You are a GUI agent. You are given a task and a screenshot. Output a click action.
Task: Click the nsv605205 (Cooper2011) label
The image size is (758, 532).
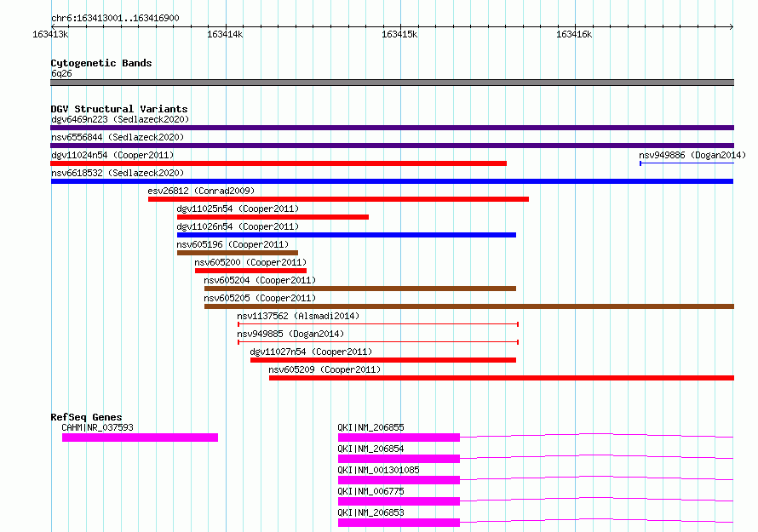pos(260,298)
